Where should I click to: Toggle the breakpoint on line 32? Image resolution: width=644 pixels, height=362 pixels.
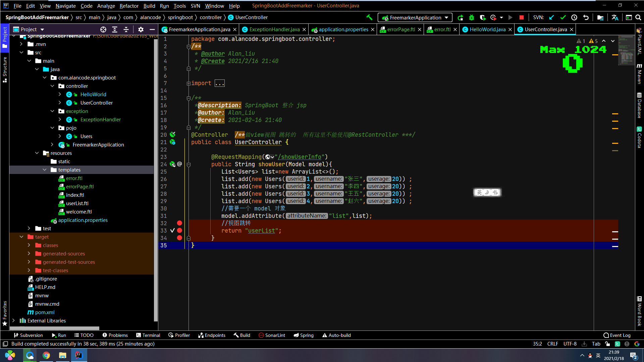click(x=179, y=223)
